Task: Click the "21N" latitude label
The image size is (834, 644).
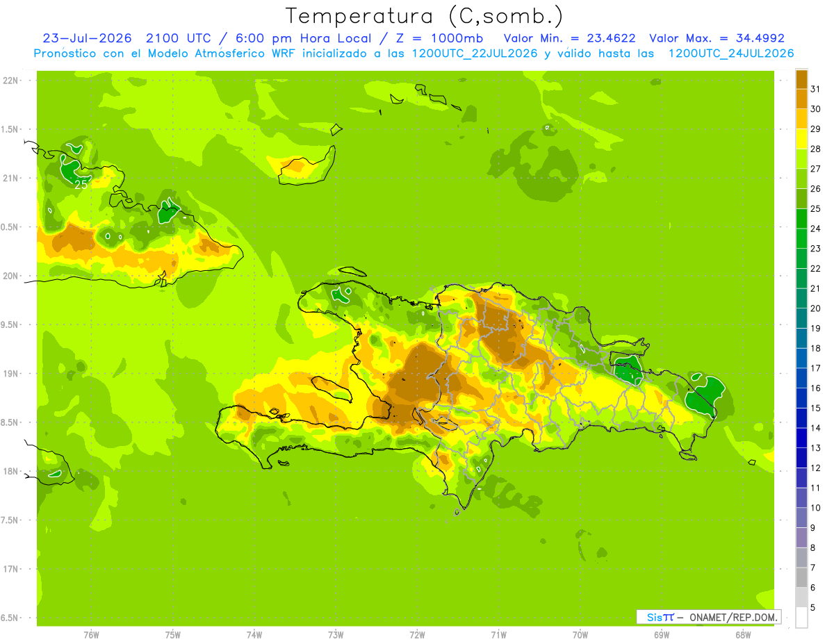Action: pyautogui.click(x=12, y=178)
